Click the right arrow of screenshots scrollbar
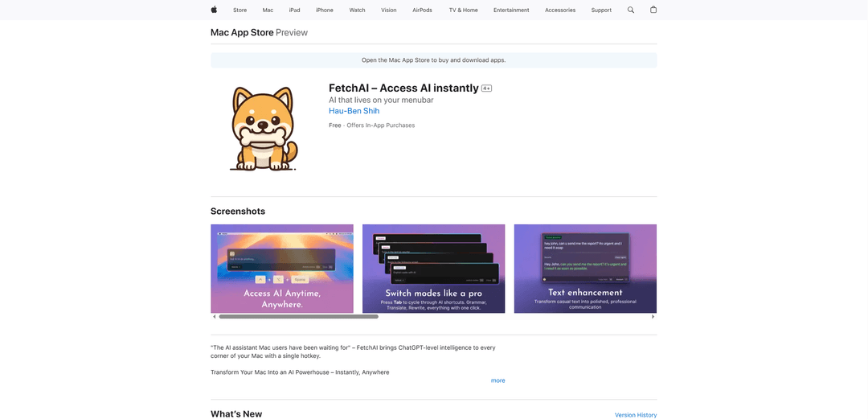The width and height of the screenshot is (868, 419). point(653,317)
